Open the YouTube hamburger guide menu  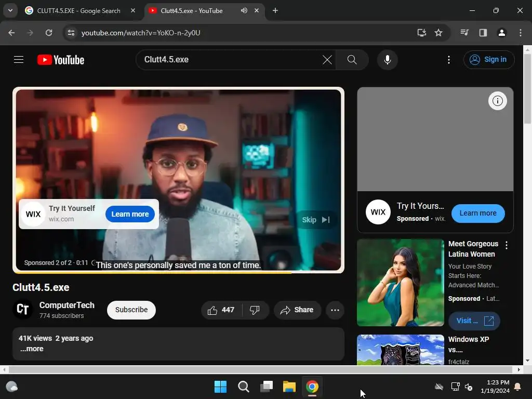pyautogui.click(x=19, y=60)
